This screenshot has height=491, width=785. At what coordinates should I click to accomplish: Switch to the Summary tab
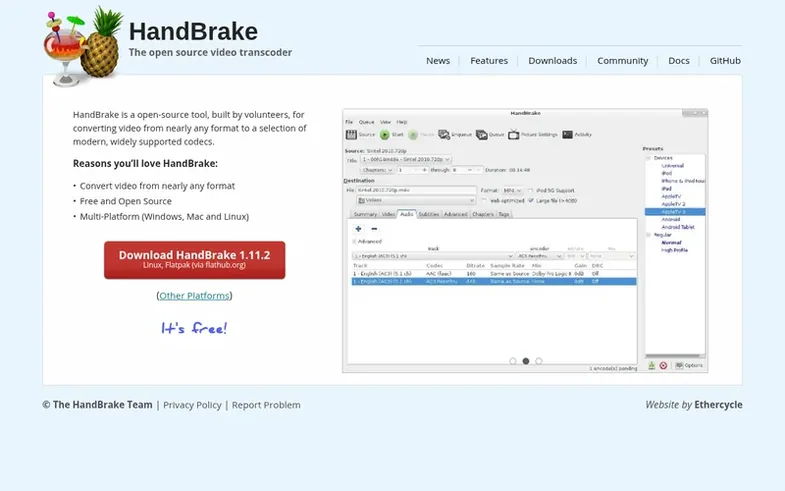[365, 214]
